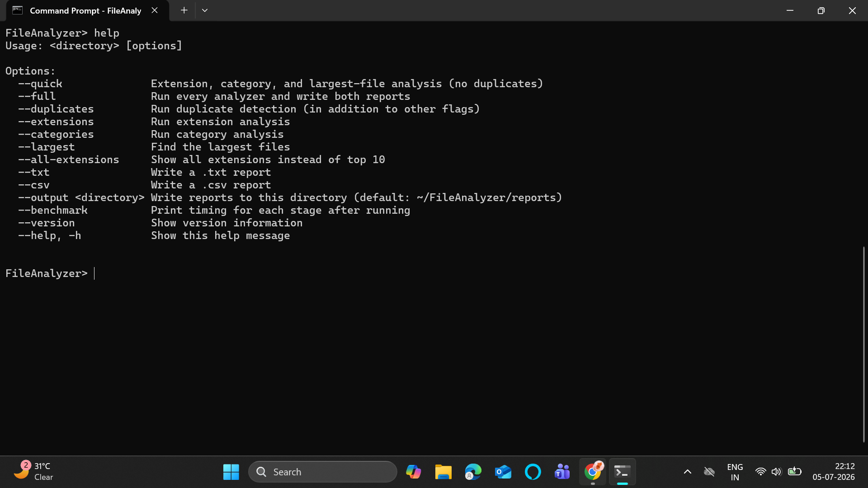Restore down the terminal window
Image resolution: width=868 pixels, height=488 pixels.
point(821,10)
